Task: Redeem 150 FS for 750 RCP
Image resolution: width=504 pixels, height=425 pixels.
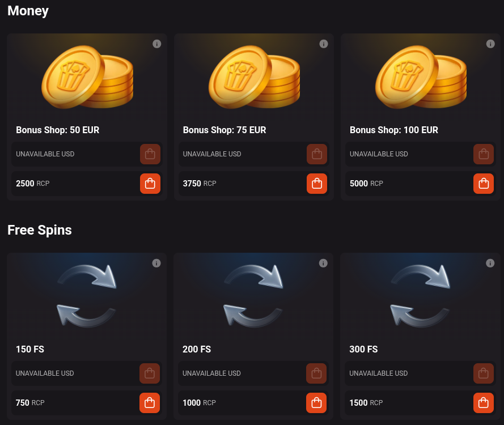Action: [150, 403]
